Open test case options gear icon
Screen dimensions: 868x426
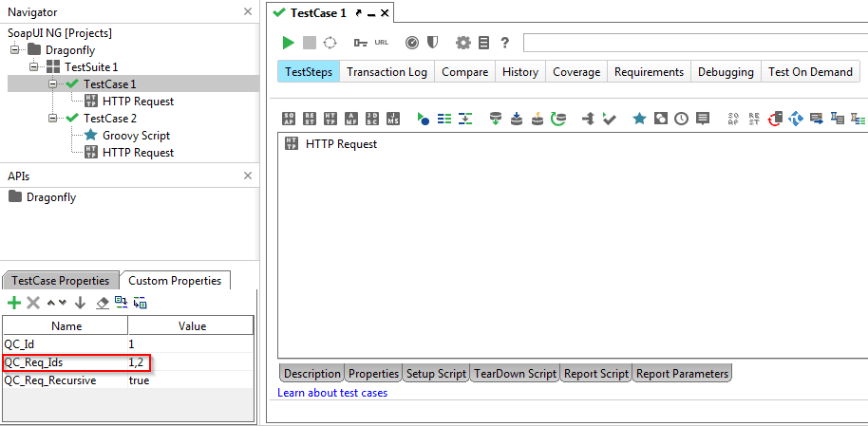[463, 43]
